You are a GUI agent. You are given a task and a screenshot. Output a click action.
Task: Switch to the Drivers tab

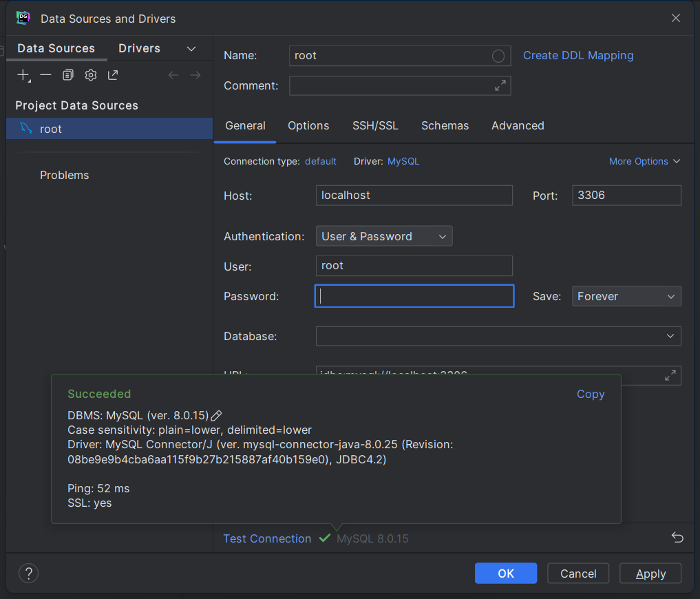pyautogui.click(x=139, y=48)
